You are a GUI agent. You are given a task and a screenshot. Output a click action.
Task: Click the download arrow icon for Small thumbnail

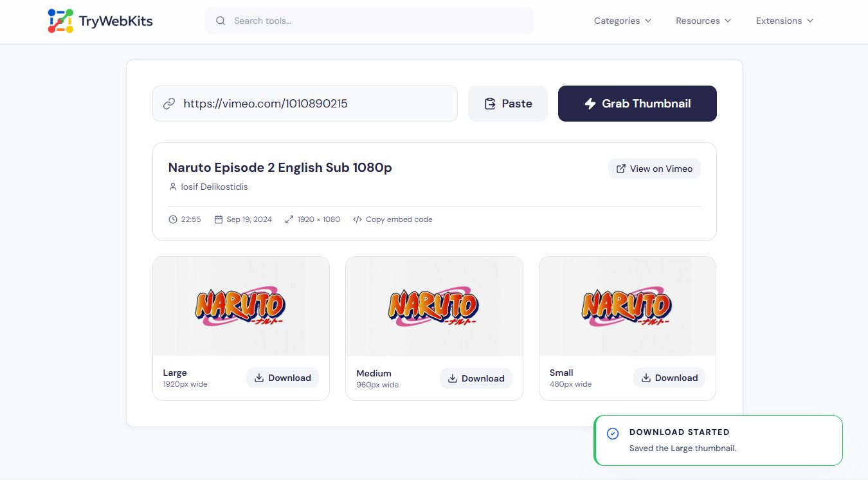[x=646, y=378]
